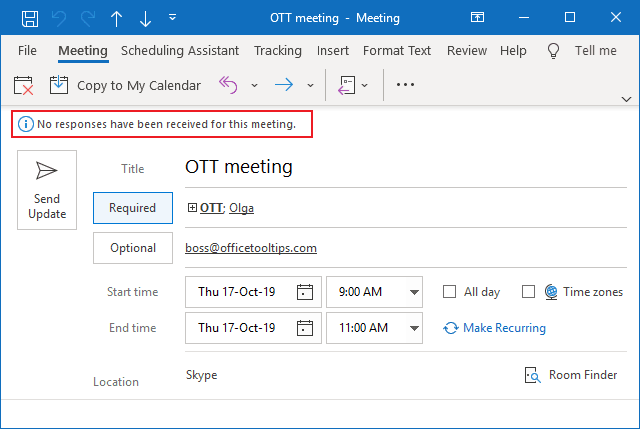Open Start time date picker calendar icon
This screenshot has height=429, width=640.
pos(304,292)
